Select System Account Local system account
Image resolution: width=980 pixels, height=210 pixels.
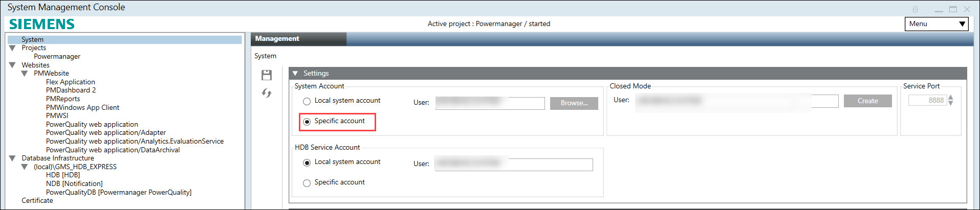point(307,101)
